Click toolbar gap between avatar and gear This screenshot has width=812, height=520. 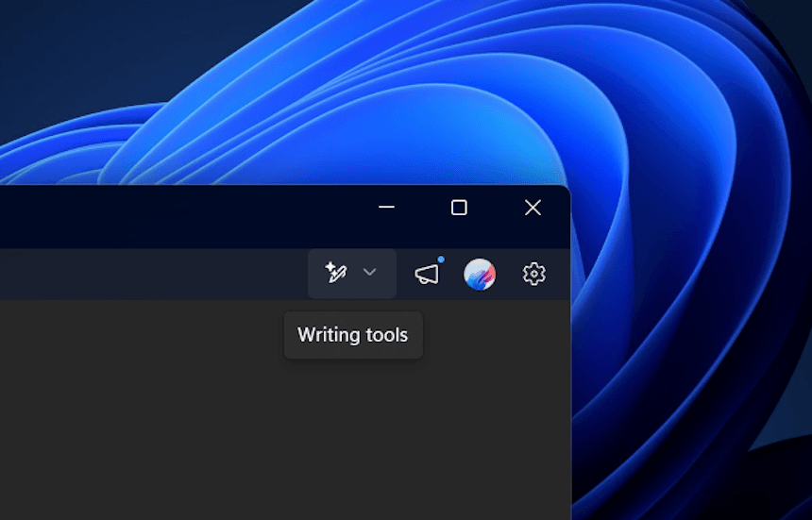pos(507,275)
